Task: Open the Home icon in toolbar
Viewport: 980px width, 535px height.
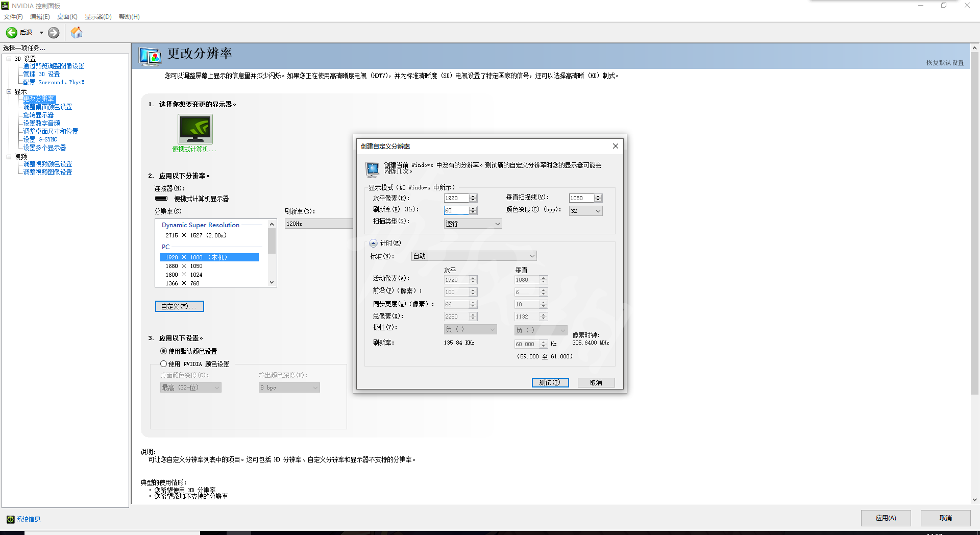Action: click(x=77, y=33)
